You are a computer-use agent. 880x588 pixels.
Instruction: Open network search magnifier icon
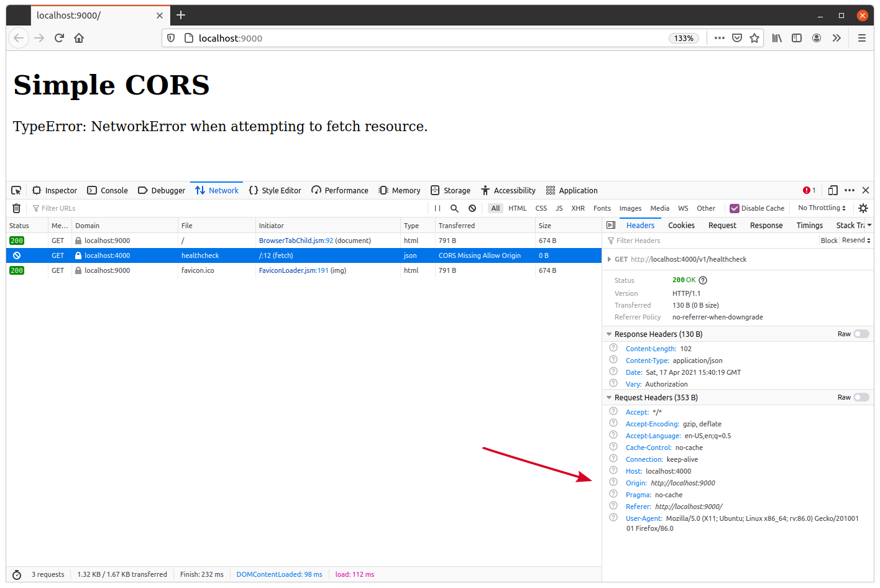tap(454, 208)
